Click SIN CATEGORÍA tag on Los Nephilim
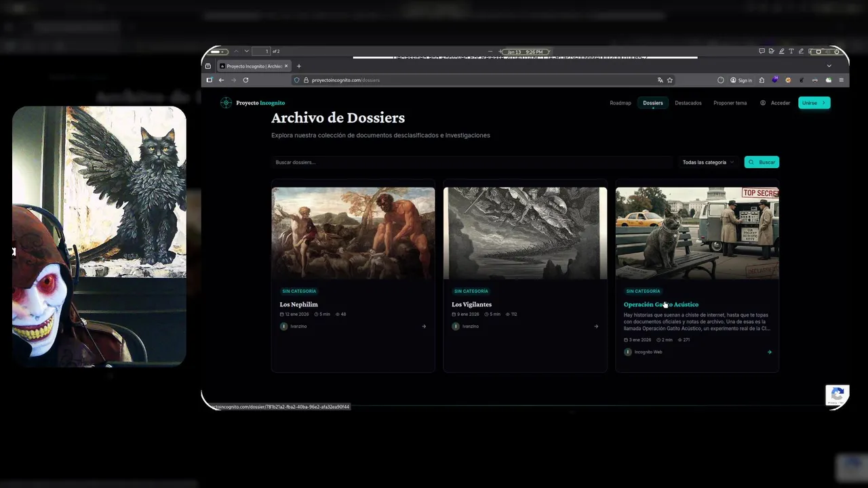 pyautogui.click(x=299, y=291)
